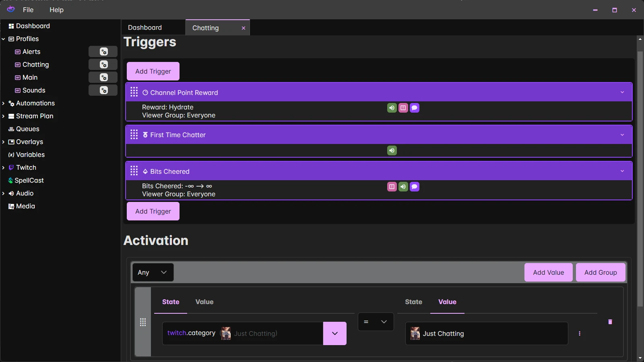Grab the activation condition drag handle
The image size is (644, 362).
143,322
